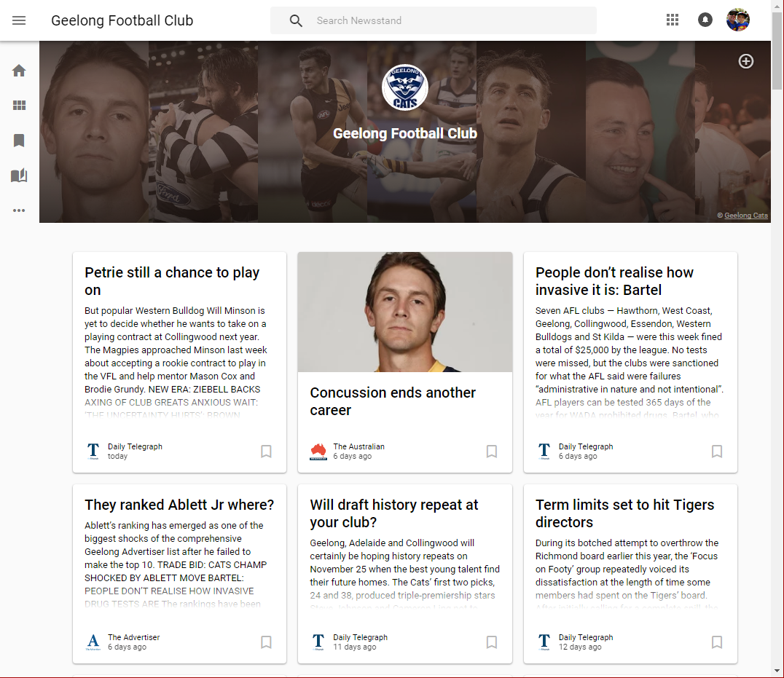Open the notifications bell

pos(705,20)
